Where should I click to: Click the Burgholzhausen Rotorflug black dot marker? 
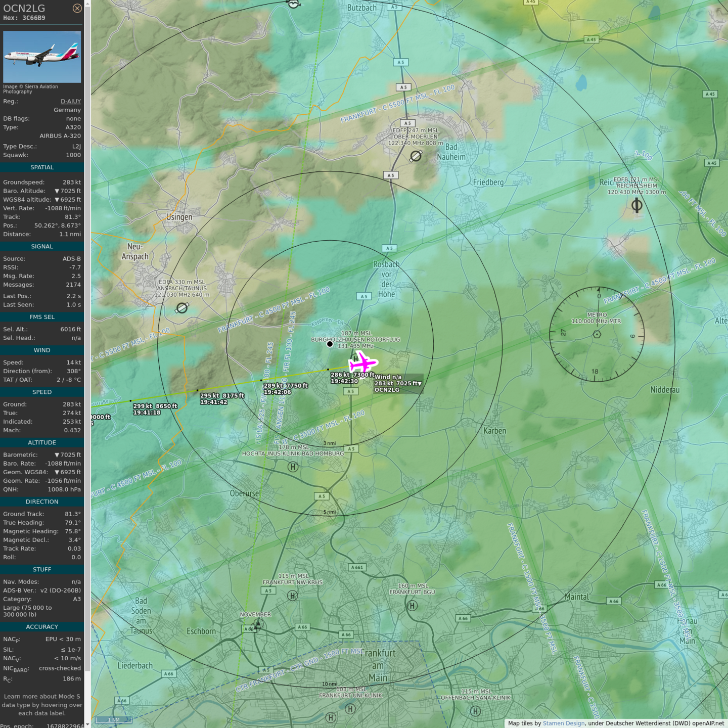330,344
